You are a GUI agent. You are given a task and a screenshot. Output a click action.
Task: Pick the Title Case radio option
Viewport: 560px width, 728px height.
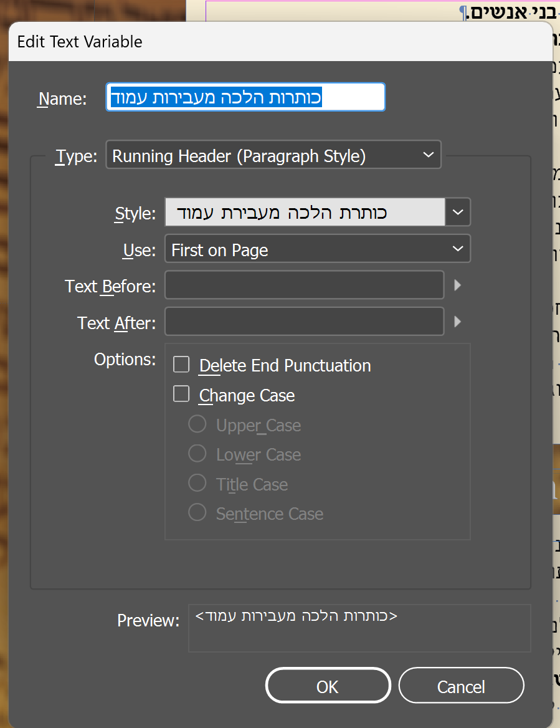(x=197, y=484)
